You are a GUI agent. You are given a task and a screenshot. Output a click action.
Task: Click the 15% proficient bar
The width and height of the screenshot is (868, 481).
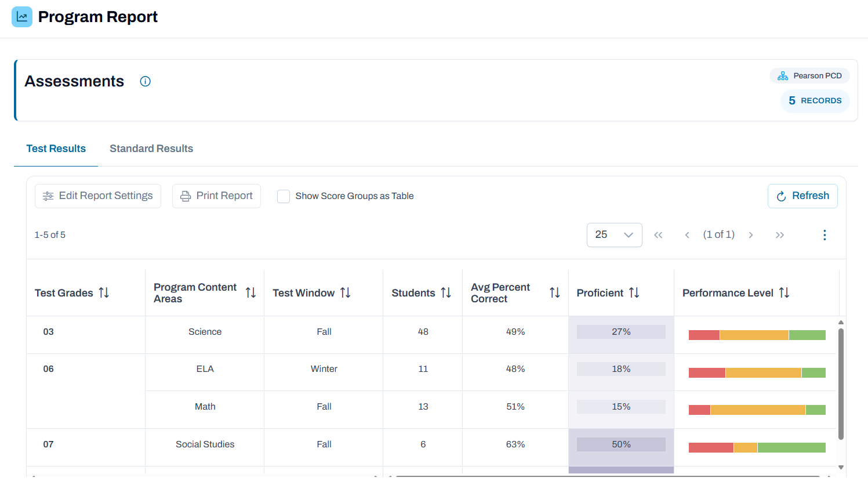tap(621, 407)
